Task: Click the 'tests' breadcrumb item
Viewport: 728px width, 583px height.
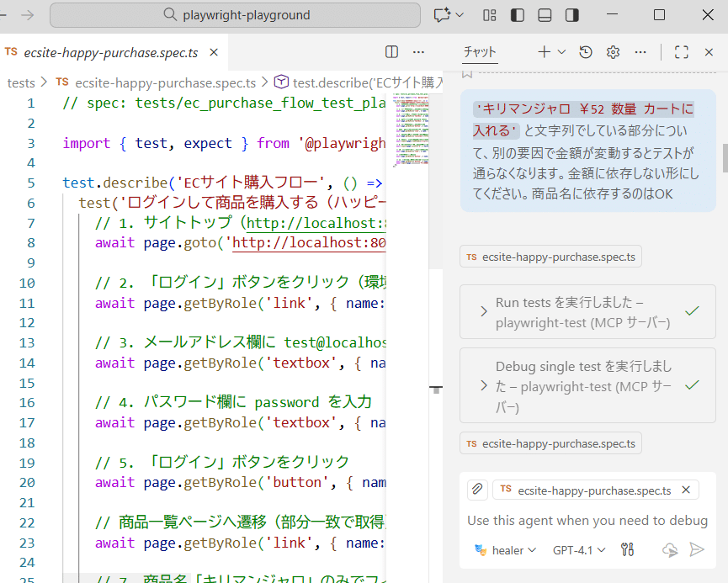Action: point(21,82)
